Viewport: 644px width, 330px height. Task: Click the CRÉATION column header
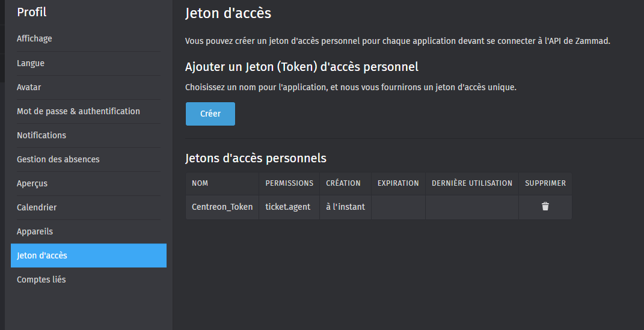click(x=343, y=183)
